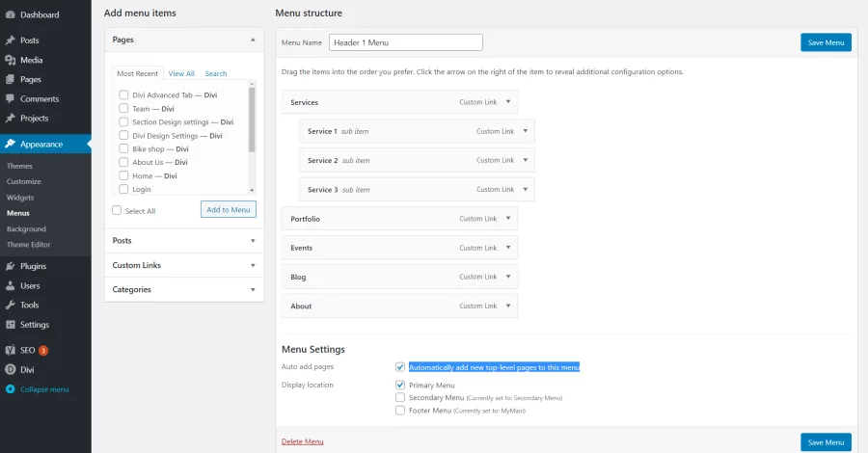Click the Media library icon
The height and width of the screenshot is (453, 868).
(10, 60)
